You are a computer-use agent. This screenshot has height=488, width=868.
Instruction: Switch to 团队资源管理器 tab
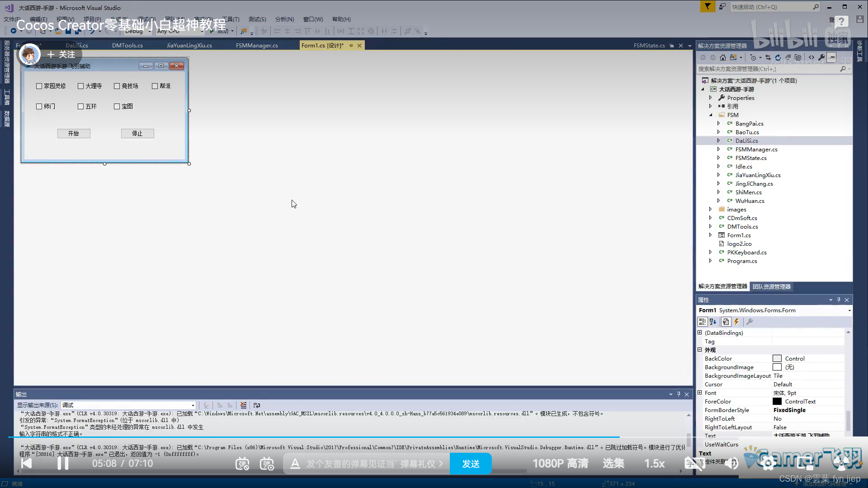point(771,286)
